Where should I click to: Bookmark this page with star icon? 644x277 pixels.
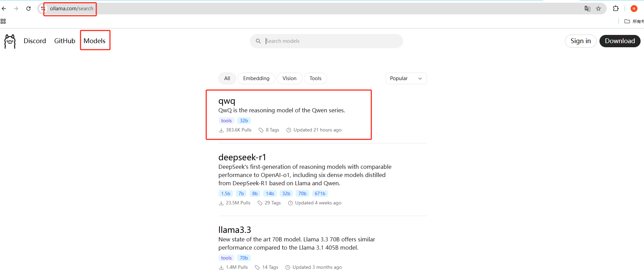pyautogui.click(x=598, y=9)
